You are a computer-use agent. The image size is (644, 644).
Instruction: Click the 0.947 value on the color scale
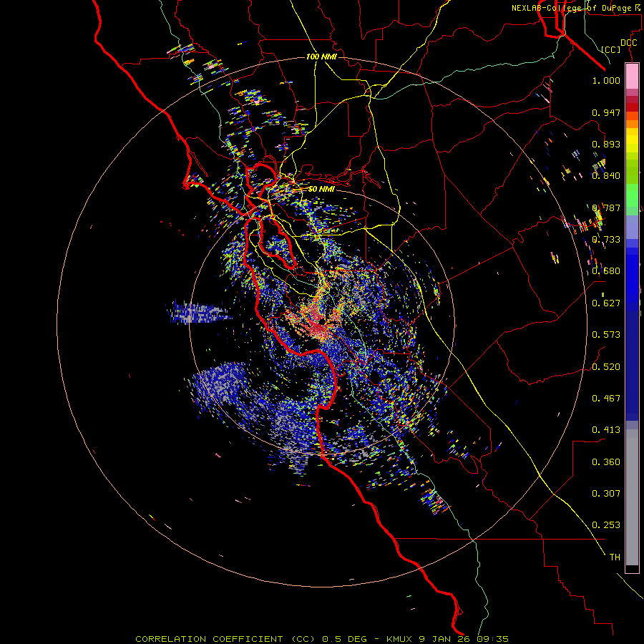606,112
